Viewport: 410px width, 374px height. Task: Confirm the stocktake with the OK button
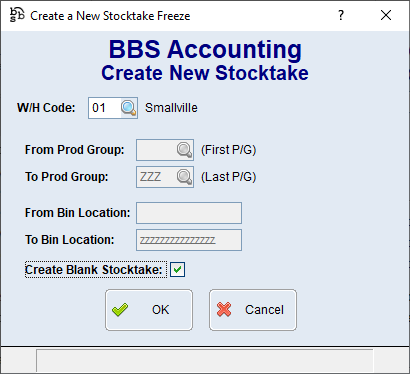tap(149, 310)
